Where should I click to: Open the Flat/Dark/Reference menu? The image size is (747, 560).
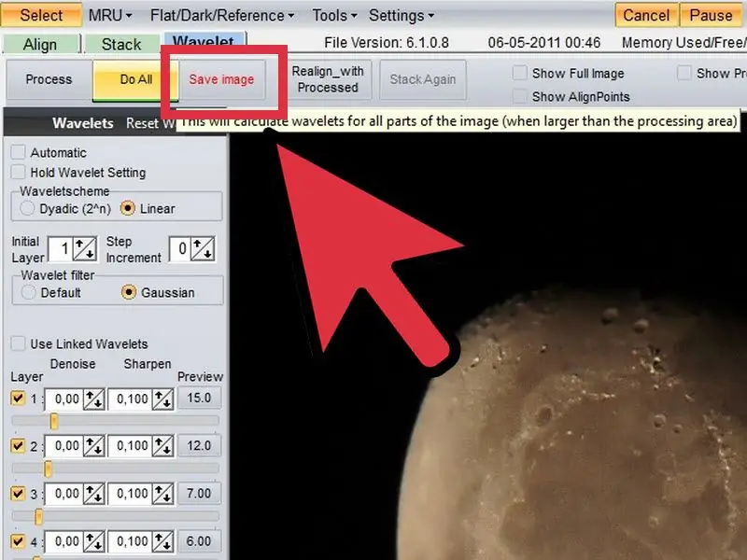pos(222,15)
